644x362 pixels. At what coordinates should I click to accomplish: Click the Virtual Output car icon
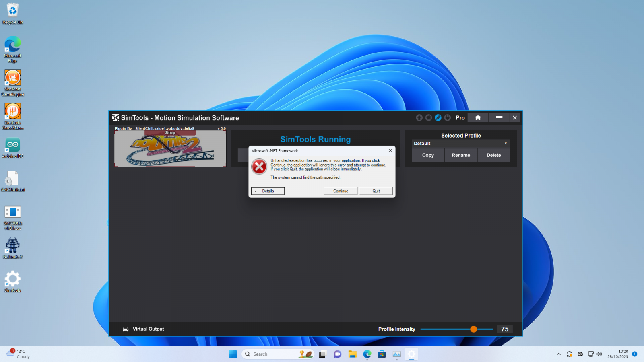point(126,329)
